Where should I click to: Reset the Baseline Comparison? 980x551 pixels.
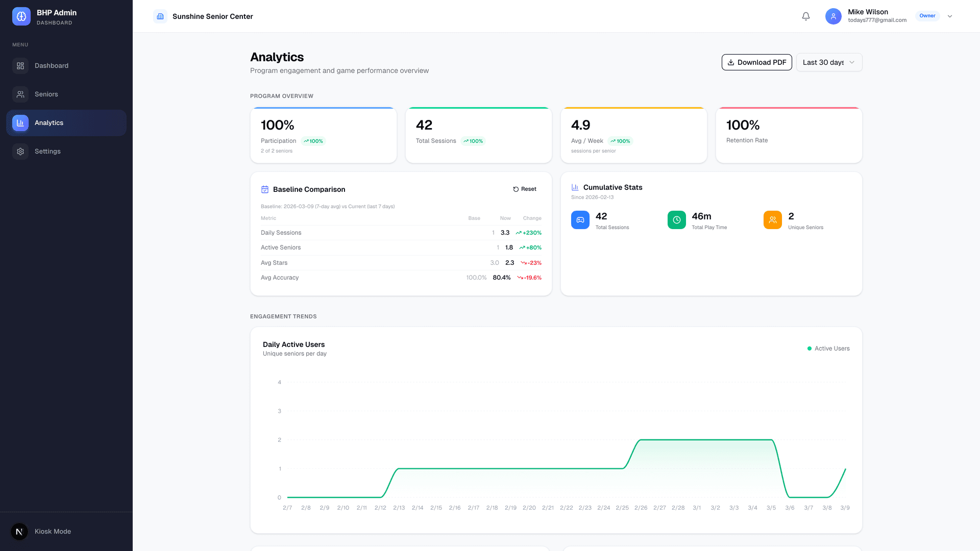525,189
